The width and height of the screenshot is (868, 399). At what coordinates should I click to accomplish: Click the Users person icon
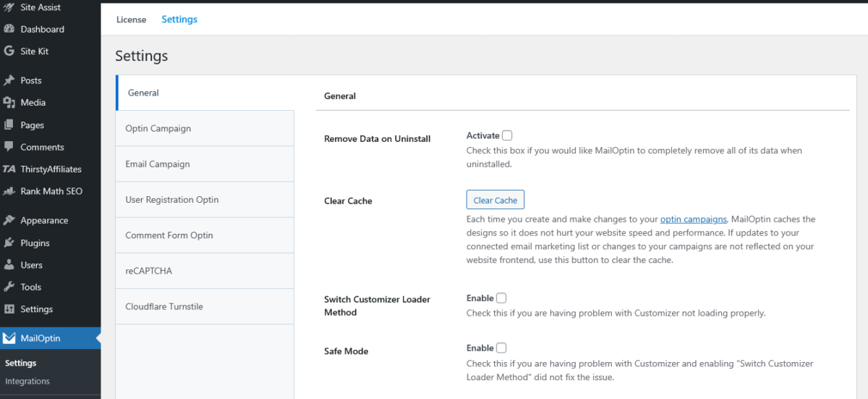pyautogui.click(x=9, y=265)
